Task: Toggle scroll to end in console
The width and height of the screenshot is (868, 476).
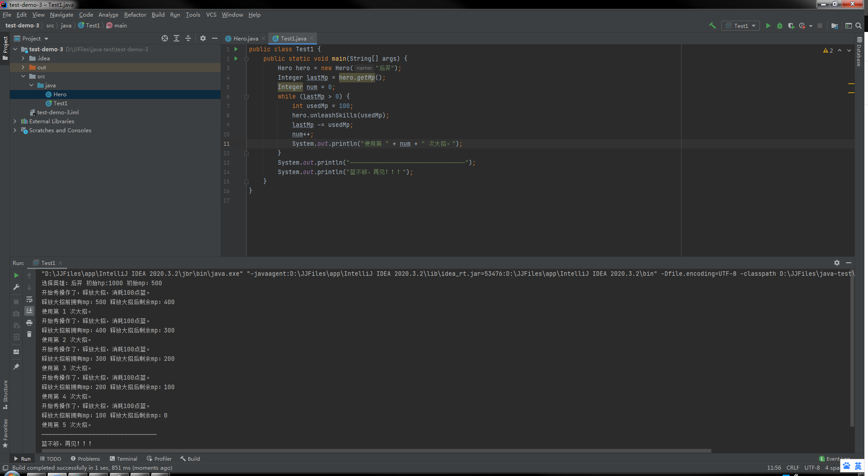Action: point(29,311)
